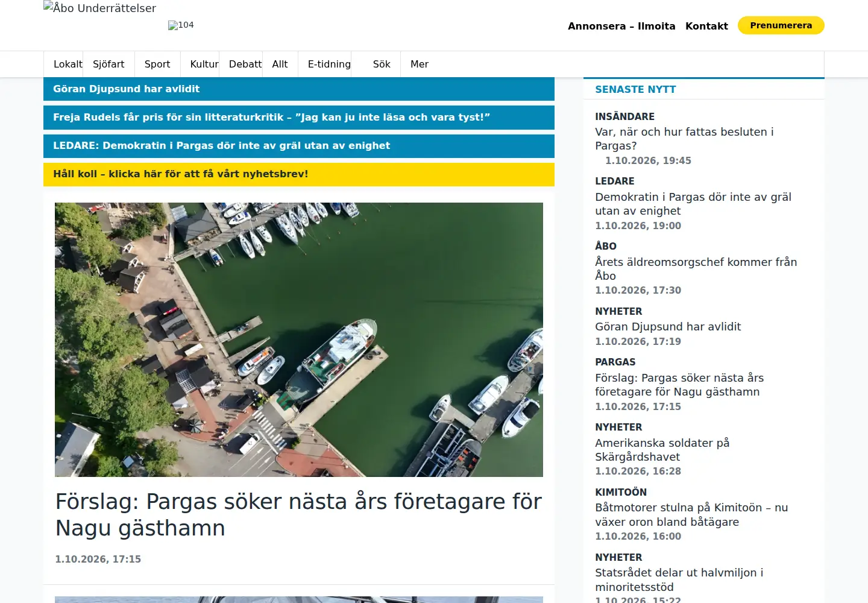Go to the Sjöfart section
Image resolution: width=868 pixels, height=603 pixels.
pyautogui.click(x=108, y=64)
